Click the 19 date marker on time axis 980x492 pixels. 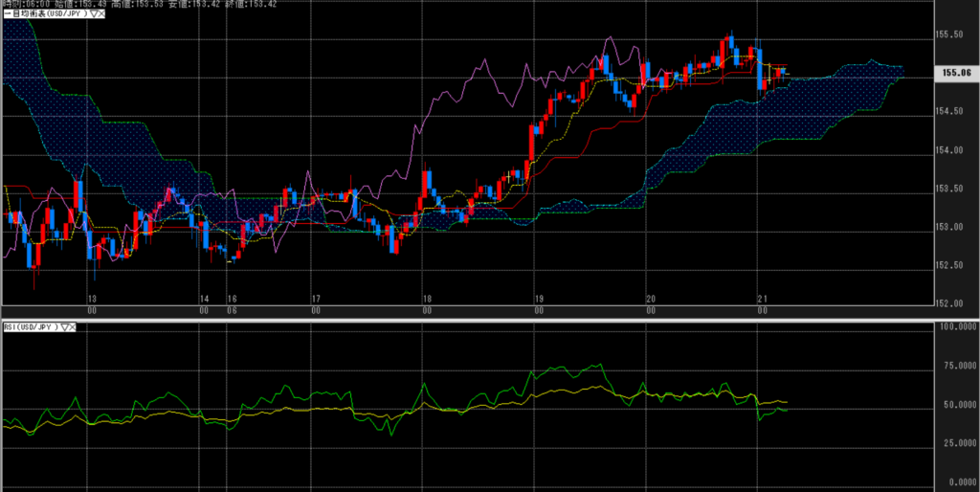click(539, 299)
